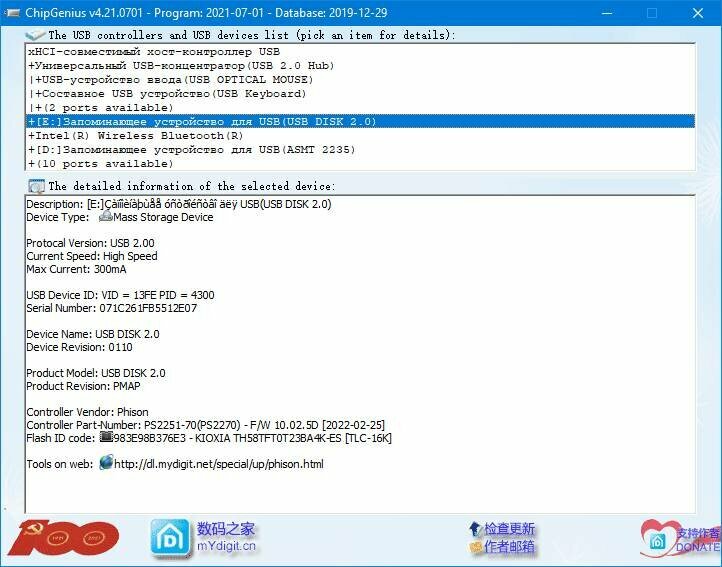Viewport: 722px width, 567px height.
Task: Open the dl.mydigit.net phison tools link
Action: (219, 464)
